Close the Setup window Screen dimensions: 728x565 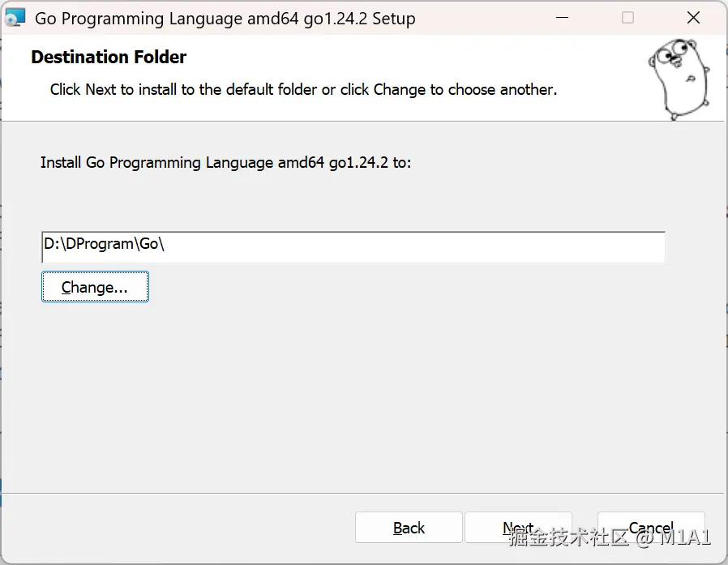693,18
